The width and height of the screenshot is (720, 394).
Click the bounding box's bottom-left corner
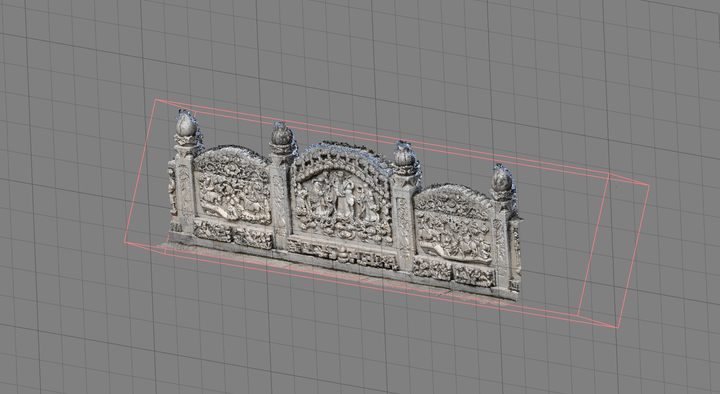coord(125,242)
